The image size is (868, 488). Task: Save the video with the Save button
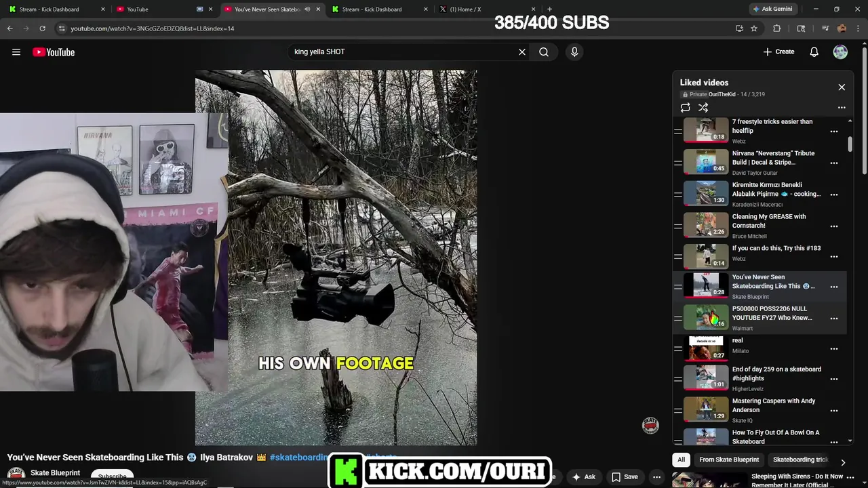click(625, 477)
